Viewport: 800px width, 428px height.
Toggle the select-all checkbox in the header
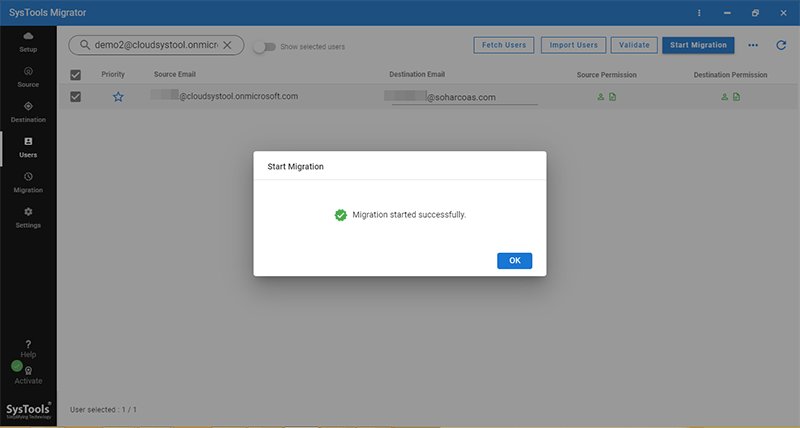(x=76, y=75)
